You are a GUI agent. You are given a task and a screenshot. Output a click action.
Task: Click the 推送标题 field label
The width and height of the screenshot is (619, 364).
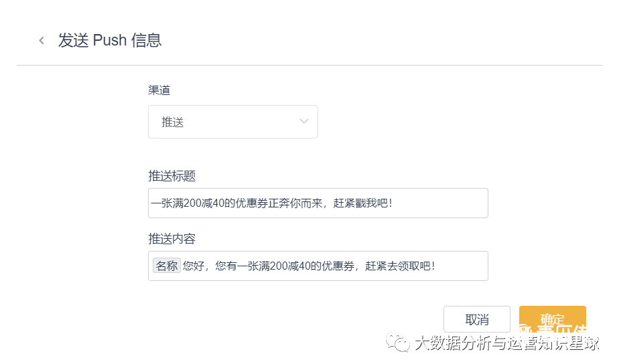click(x=171, y=176)
